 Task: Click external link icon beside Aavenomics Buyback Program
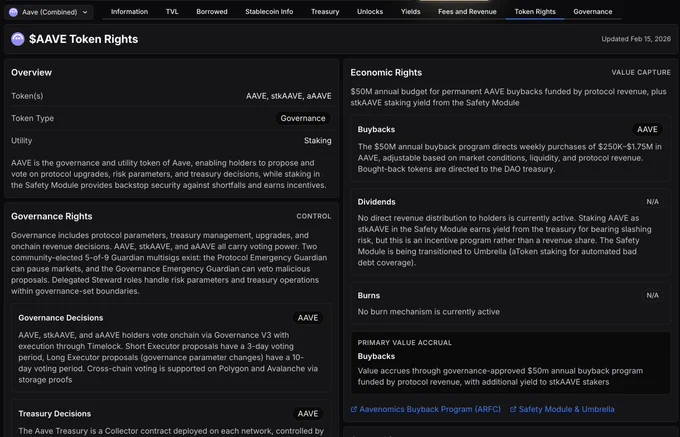[354, 409]
